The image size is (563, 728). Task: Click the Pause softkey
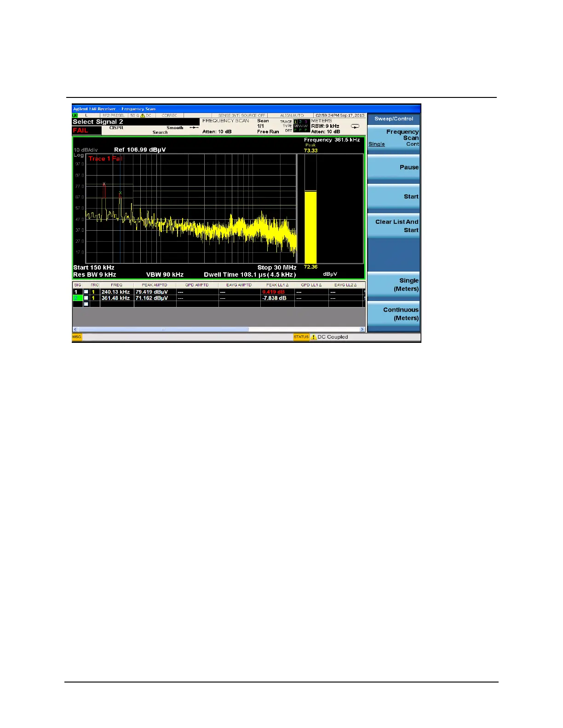pyautogui.click(x=394, y=167)
